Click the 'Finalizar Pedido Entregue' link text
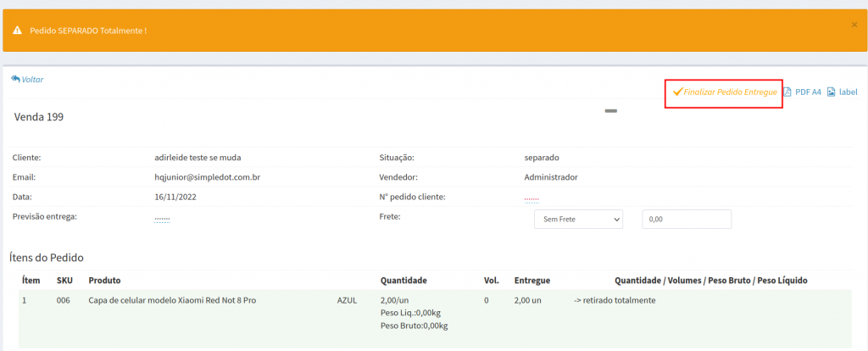 [730, 92]
